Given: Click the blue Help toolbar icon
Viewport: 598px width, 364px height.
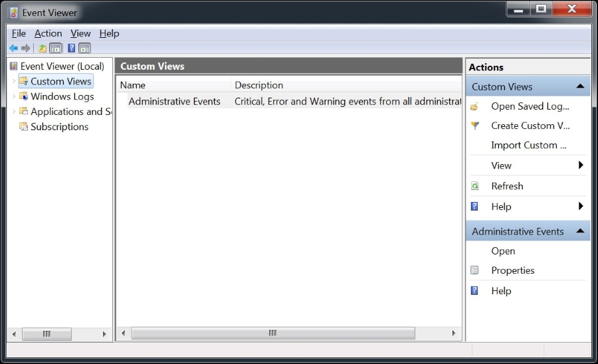Looking at the screenshot, I should click(x=71, y=48).
